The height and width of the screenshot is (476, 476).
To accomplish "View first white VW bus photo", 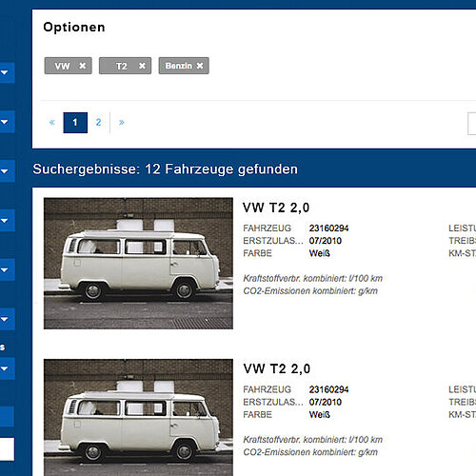I will click(x=138, y=264).
